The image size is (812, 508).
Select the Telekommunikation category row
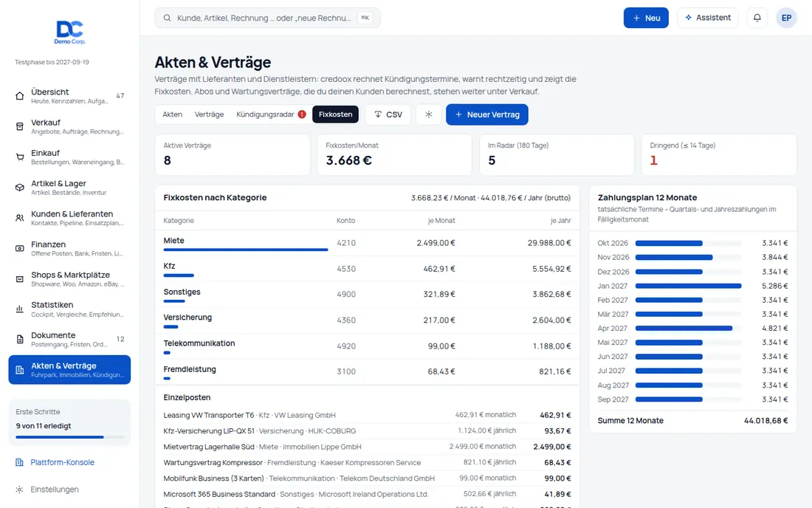[367, 346]
